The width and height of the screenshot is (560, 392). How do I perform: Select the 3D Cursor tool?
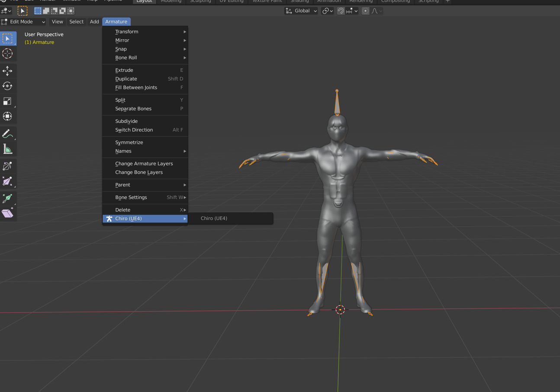8,54
